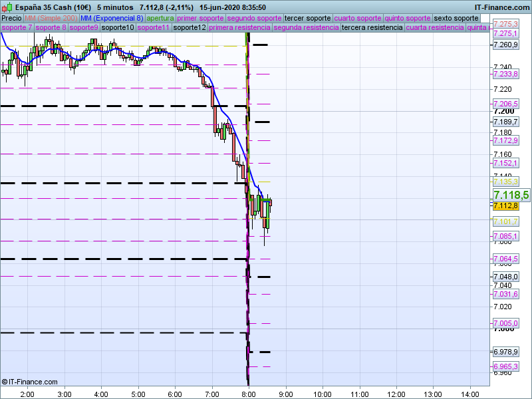532x399 pixels.
Task: Select the Precio indicator label
Action: 11,19
